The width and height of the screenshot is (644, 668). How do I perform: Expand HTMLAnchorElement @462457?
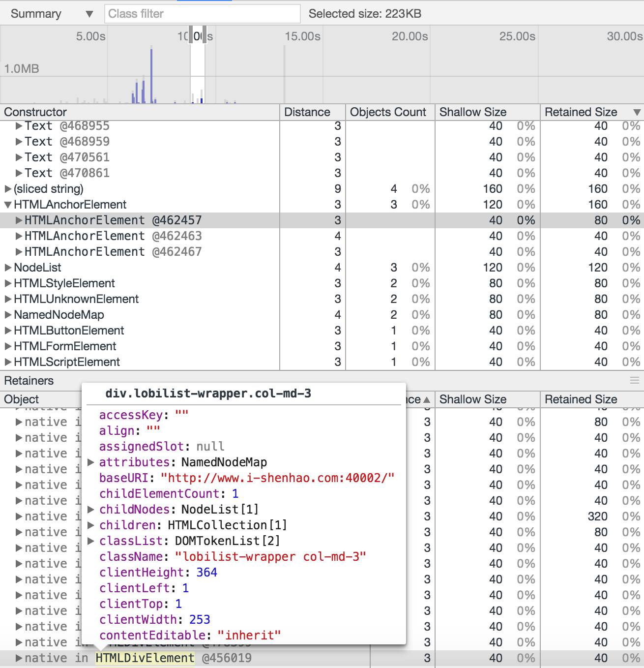point(19,220)
